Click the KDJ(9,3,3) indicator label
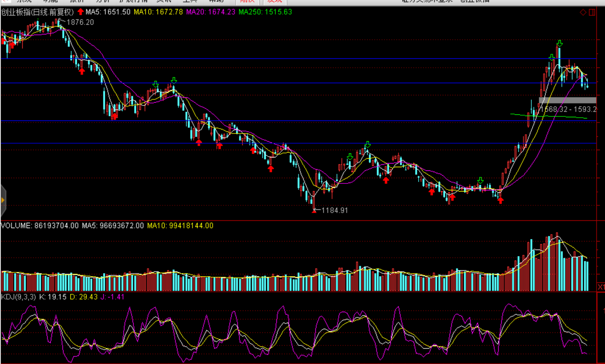Screen dimensions: 605x364 pyautogui.click(x=18, y=297)
